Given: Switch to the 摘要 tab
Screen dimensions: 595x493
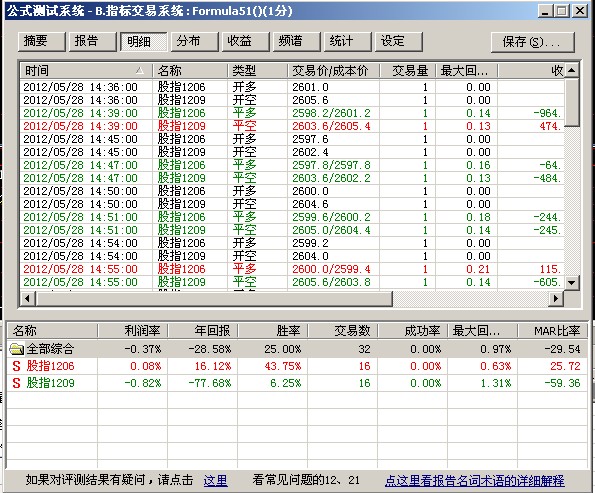Looking at the screenshot, I should tap(42, 41).
